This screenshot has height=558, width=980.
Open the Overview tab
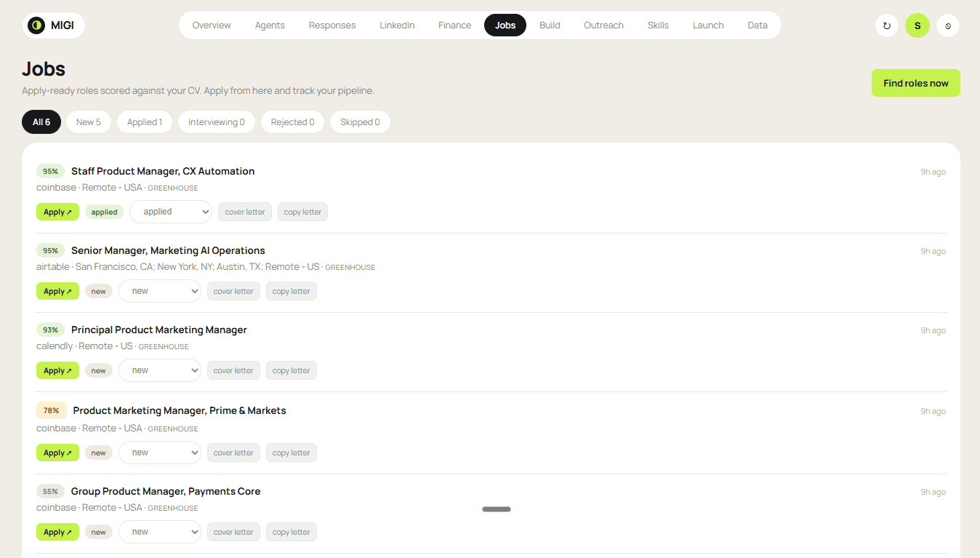(212, 25)
